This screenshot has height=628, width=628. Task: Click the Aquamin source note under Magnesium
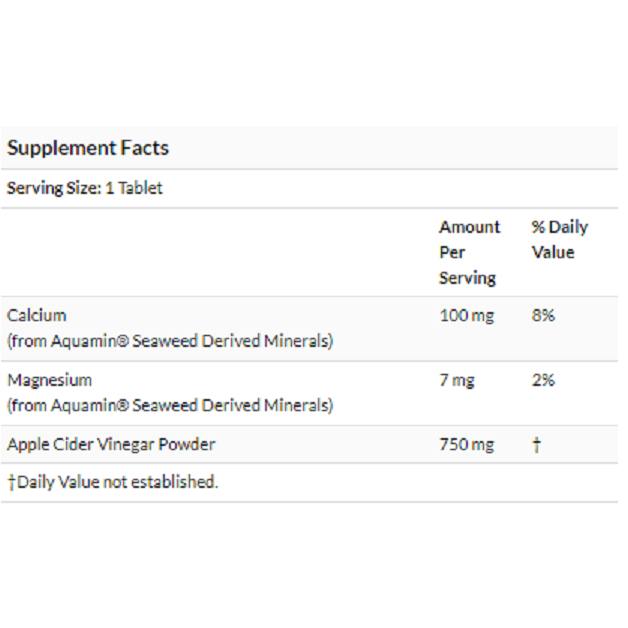(x=170, y=405)
